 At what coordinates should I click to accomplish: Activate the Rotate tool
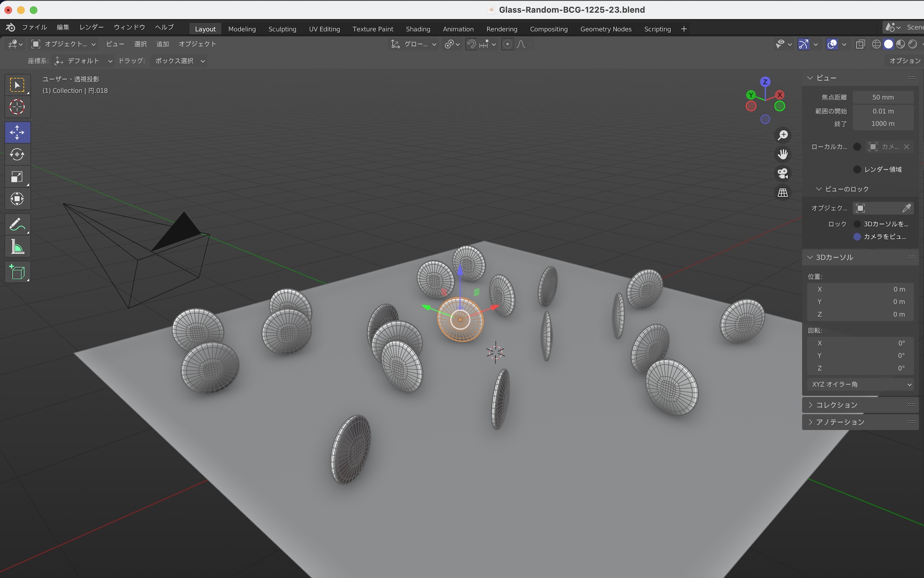pos(17,154)
